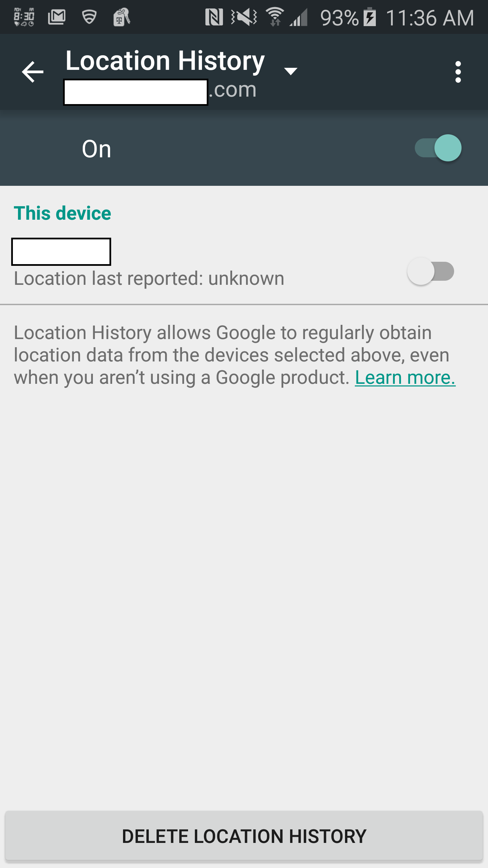This screenshot has height=868, width=488.
Task: Tap the Wi-Fi shield status icon
Action: pos(89,17)
